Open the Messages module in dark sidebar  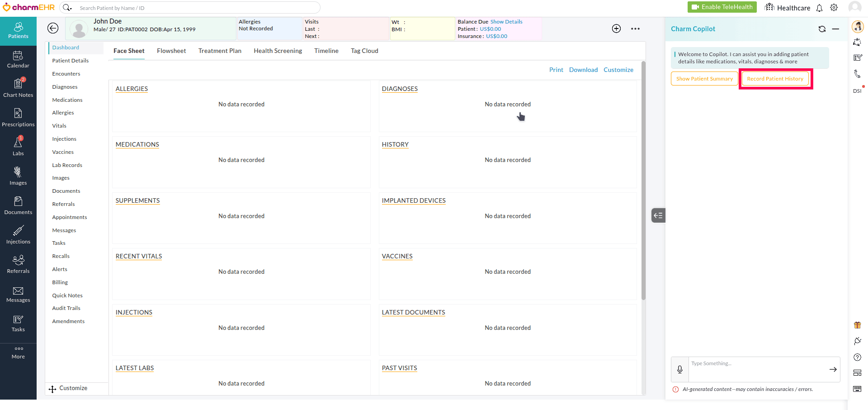(18, 294)
